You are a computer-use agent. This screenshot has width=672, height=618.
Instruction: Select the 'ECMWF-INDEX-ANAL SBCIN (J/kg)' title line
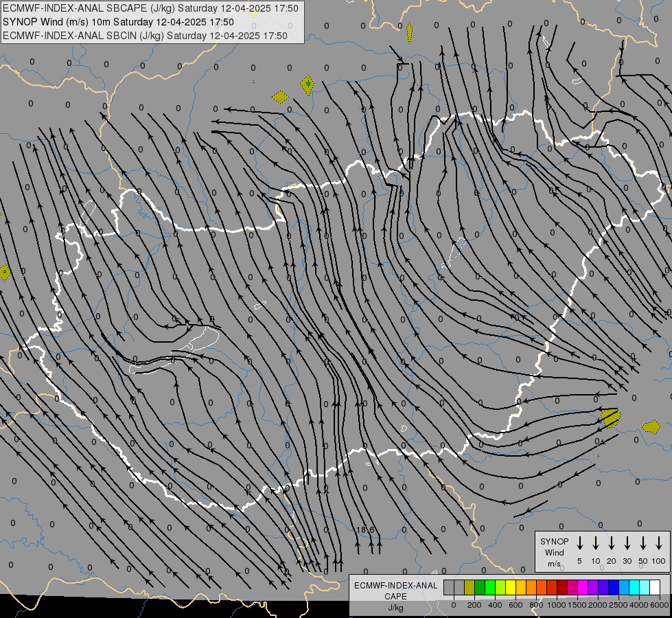coord(145,36)
